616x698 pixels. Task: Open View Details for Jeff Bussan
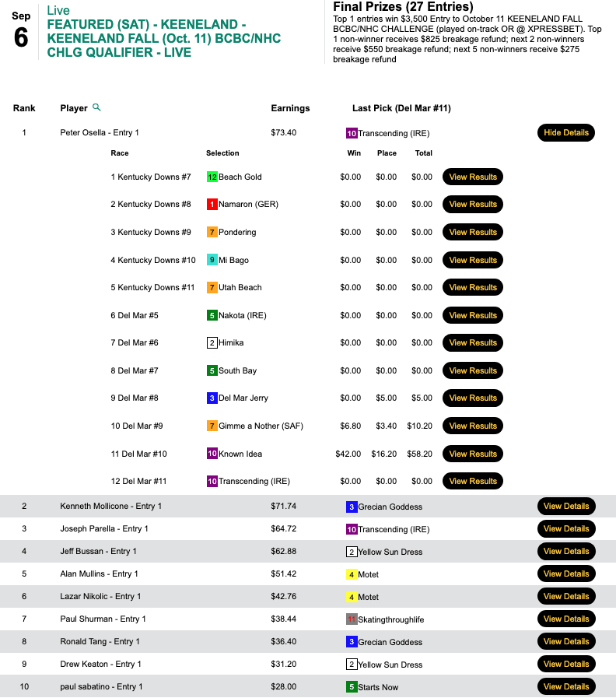565,552
